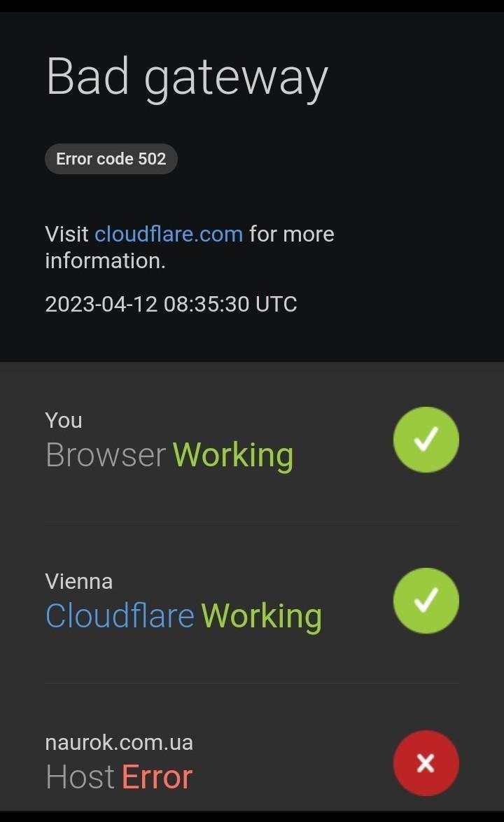This screenshot has height=822, width=504.
Task: Click the Error code 502 badge
Action: pyautogui.click(x=111, y=159)
